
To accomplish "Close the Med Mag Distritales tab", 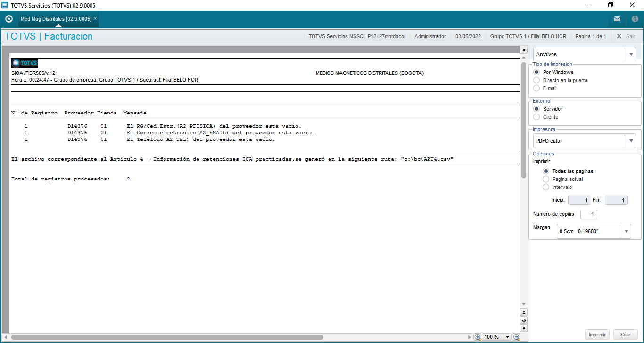I will tap(95, 19).
